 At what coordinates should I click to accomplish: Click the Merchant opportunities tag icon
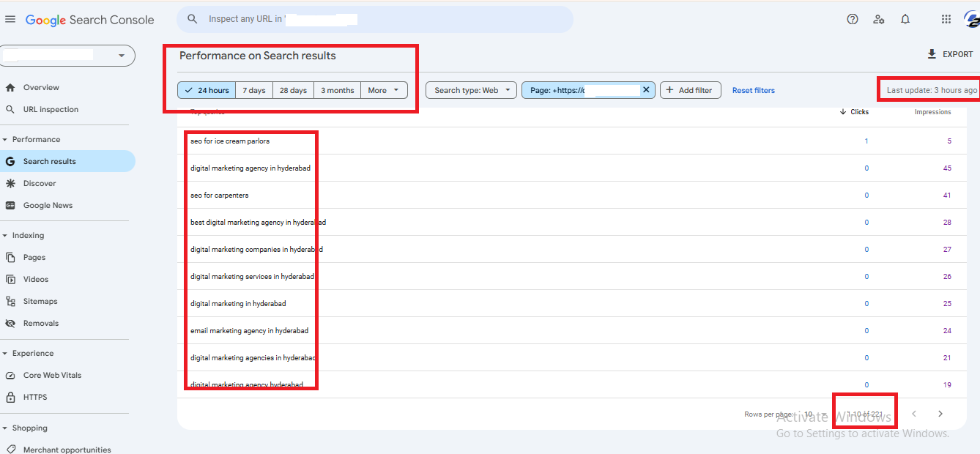pos(10,450)
